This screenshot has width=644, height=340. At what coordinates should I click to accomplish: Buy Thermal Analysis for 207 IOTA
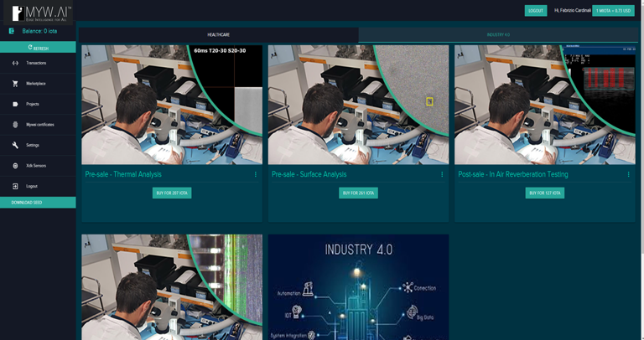pyautogui.click(x=172, y=193)
